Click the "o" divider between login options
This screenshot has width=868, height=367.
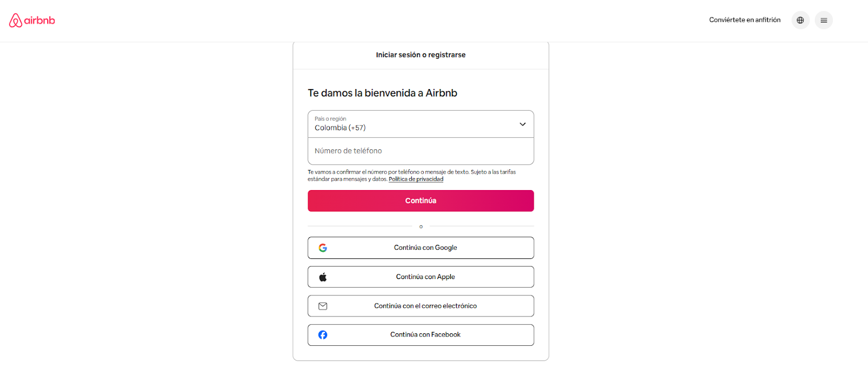(421, 226)
